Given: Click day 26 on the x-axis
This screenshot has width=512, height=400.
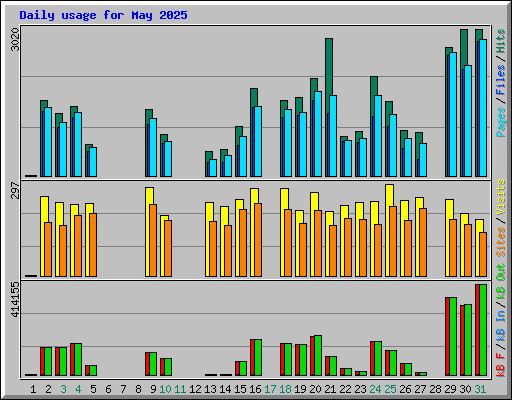Looking at the screenshot, I should coord(405,389).
